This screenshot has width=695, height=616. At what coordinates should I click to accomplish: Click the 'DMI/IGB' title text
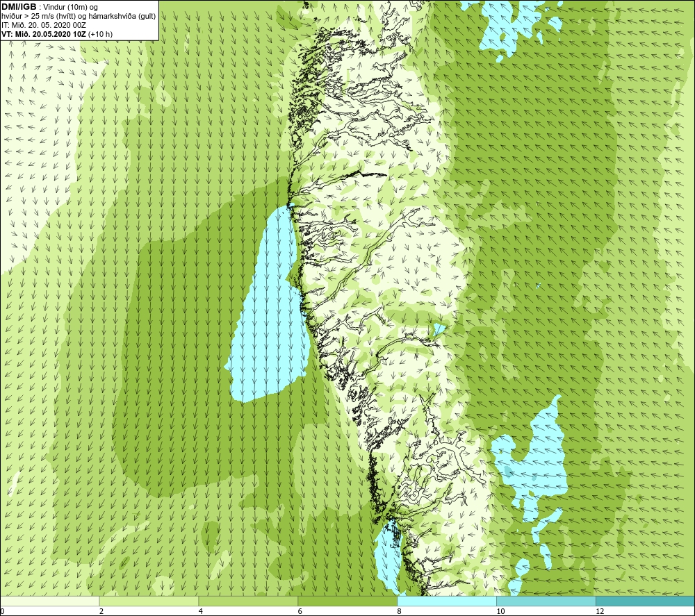pyautogui.click(x=19, y=7)
